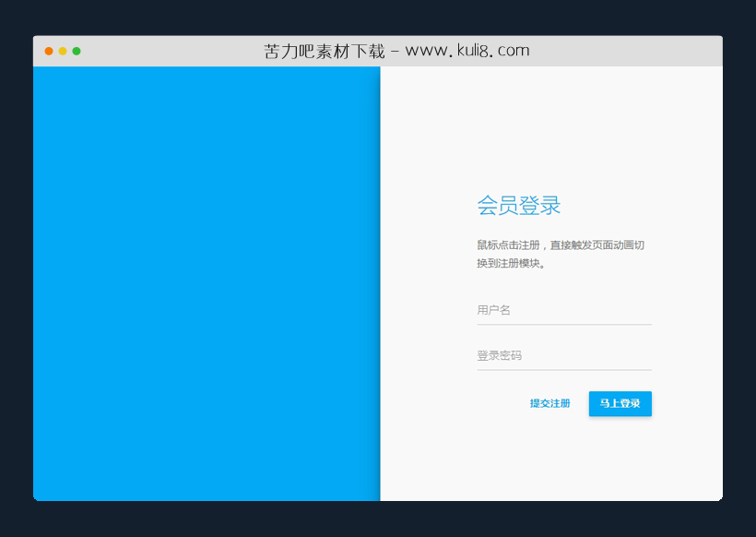Screen dimensions: 756x537
Task: Click the 会员登录 page heading
Action: pyautogui.click(x=519, y=205)
